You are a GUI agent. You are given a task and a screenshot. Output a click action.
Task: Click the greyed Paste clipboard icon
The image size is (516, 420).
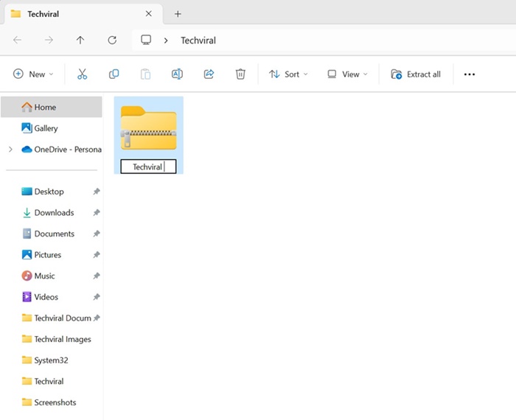point(145,74)
